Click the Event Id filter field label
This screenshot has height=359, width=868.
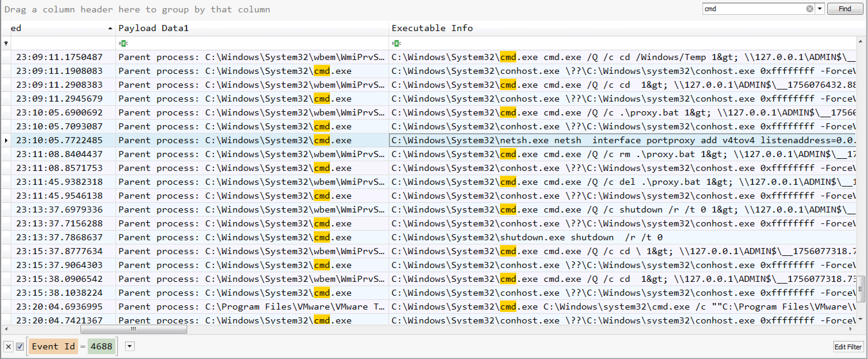tap(53, 346)
